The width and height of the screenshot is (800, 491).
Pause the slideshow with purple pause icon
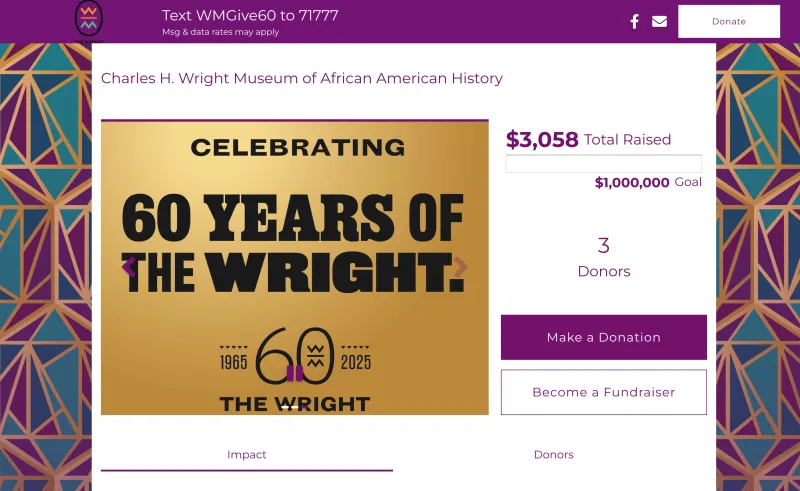(x=295, y=373)
